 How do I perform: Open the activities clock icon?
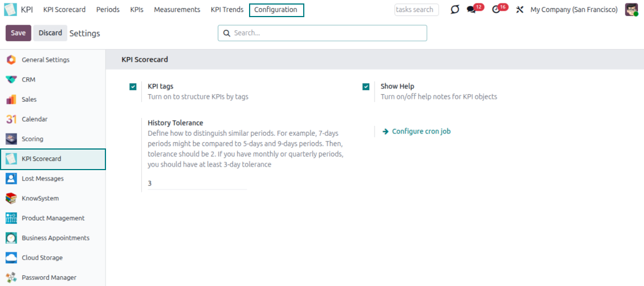(x=496, y=10)
